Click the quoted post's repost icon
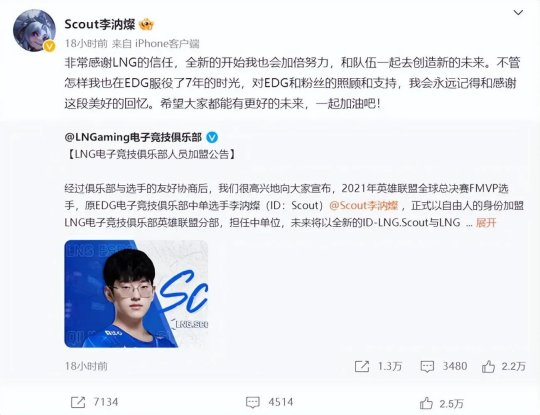 [x=362, y=366]
